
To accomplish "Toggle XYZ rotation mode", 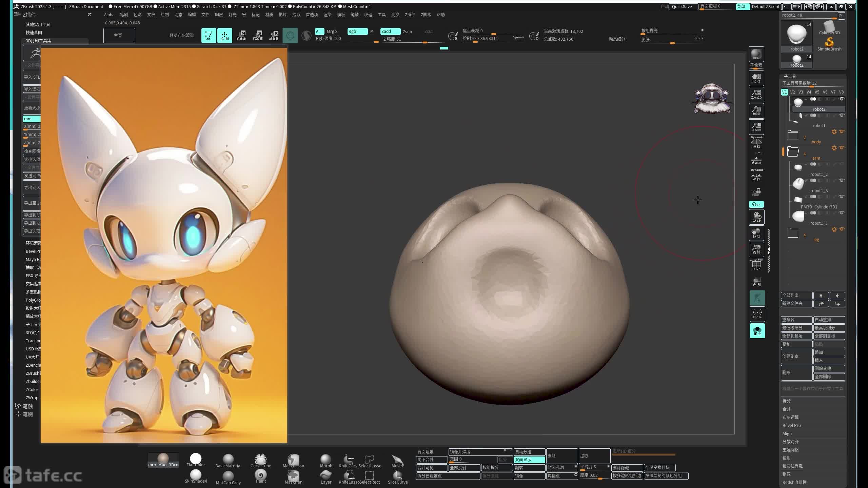I will [756, 204].
